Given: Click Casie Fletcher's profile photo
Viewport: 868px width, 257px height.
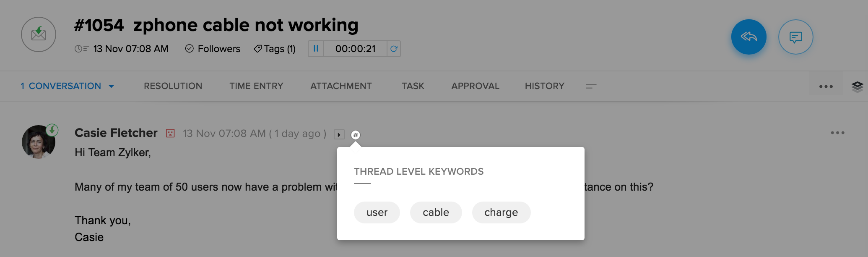Looking at the screenshot, I should 39,142.
